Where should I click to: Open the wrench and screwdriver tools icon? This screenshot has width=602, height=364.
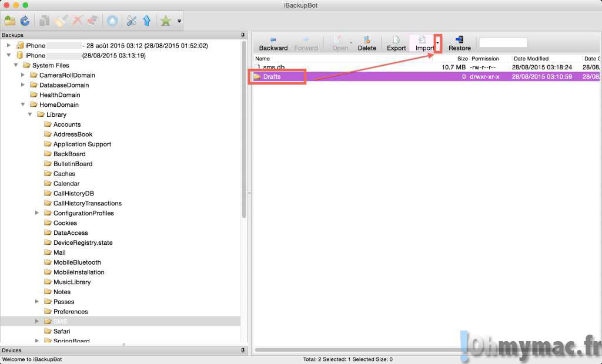point(131,21)
